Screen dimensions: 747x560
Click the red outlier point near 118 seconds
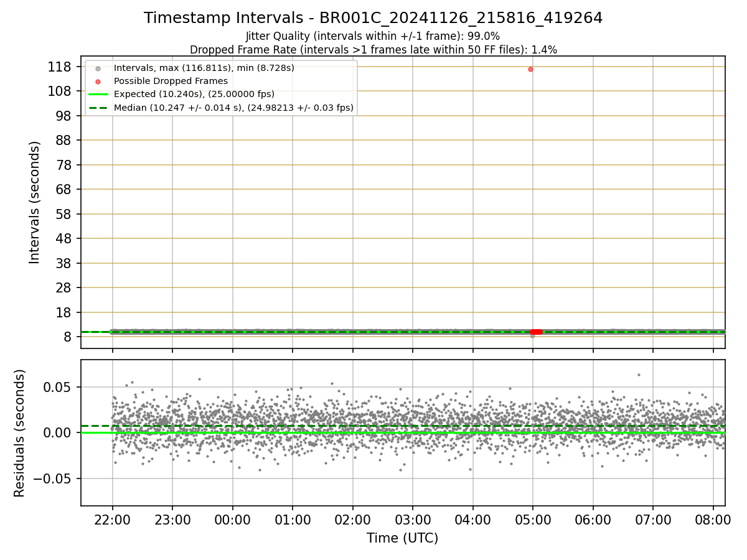coord(530,69)
